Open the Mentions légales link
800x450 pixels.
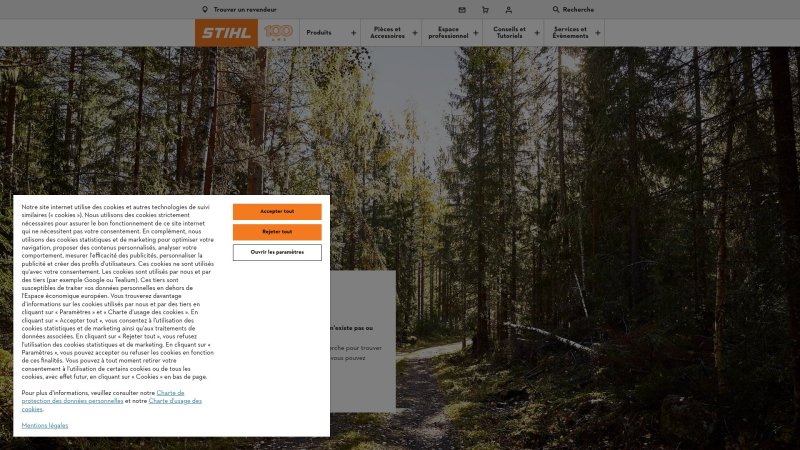[x=45, y=426]
